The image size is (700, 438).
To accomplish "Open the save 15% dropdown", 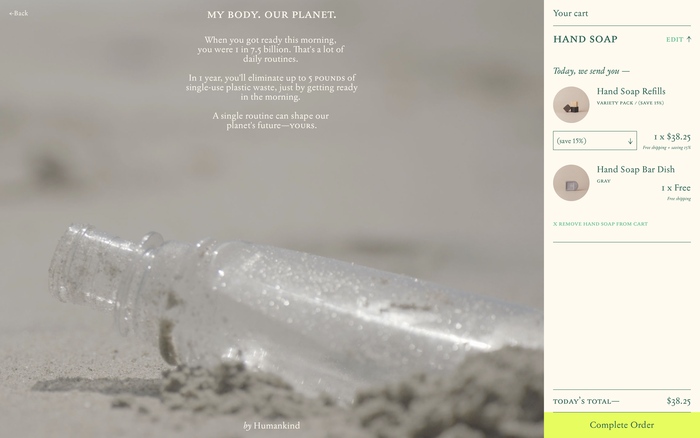I will click(595, 141).
